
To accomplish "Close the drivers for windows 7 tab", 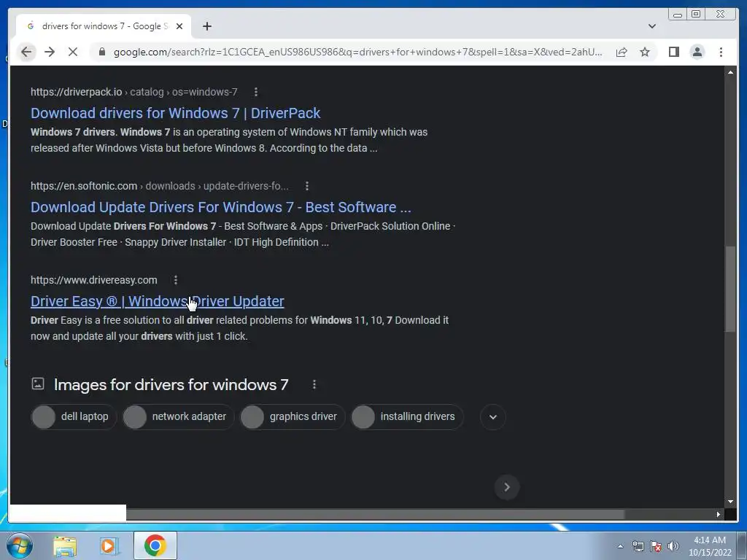I will click(179, 26).
